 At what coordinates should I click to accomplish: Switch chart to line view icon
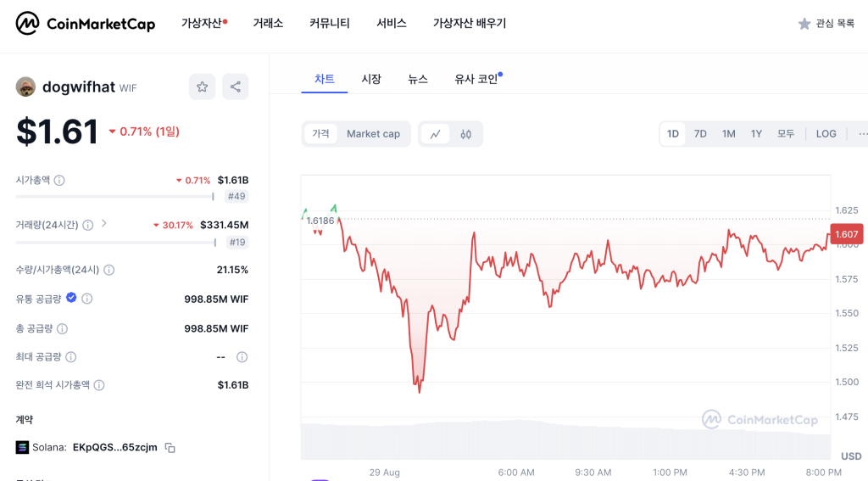(x=435, y=134)
